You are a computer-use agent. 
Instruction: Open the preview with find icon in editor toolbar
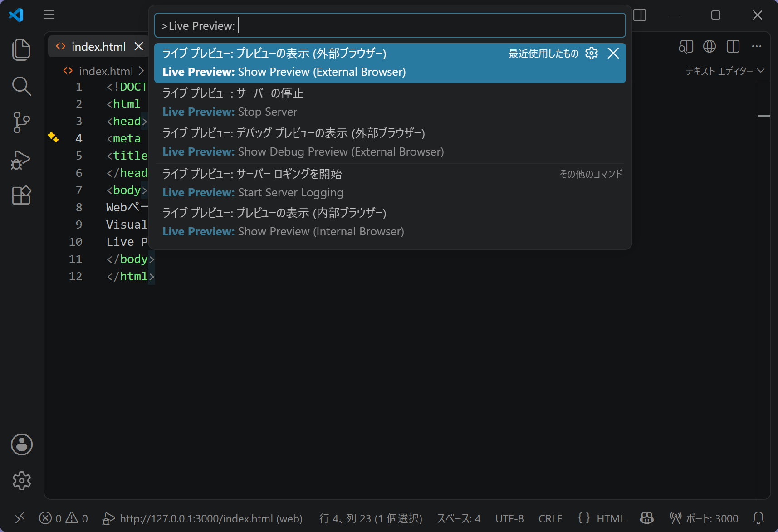pyautogui.click(x=686, y=46)
